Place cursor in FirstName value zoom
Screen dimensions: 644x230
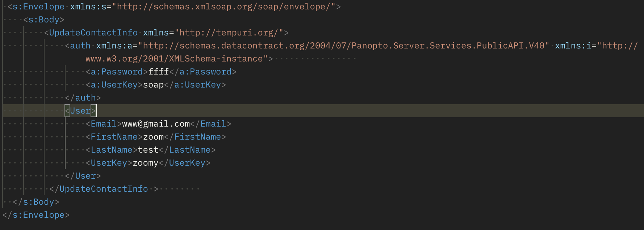click(154, 137)
